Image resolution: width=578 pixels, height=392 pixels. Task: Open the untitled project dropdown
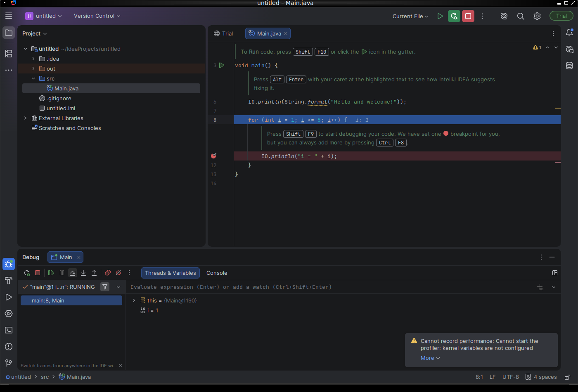[44, 16]
